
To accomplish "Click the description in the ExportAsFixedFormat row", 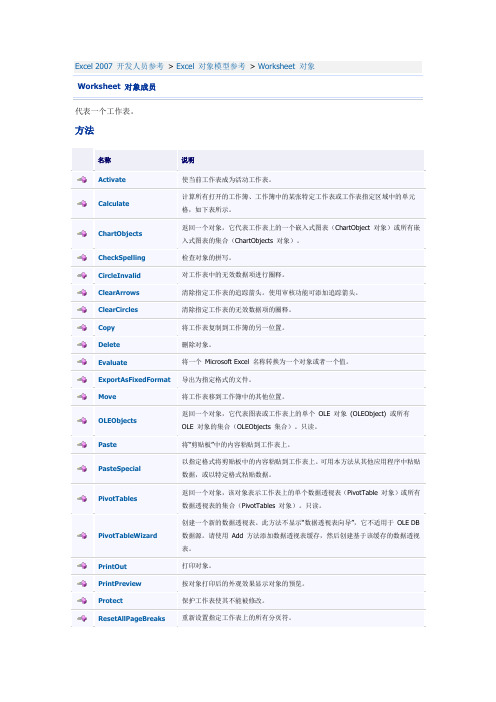I will (217, 379).
